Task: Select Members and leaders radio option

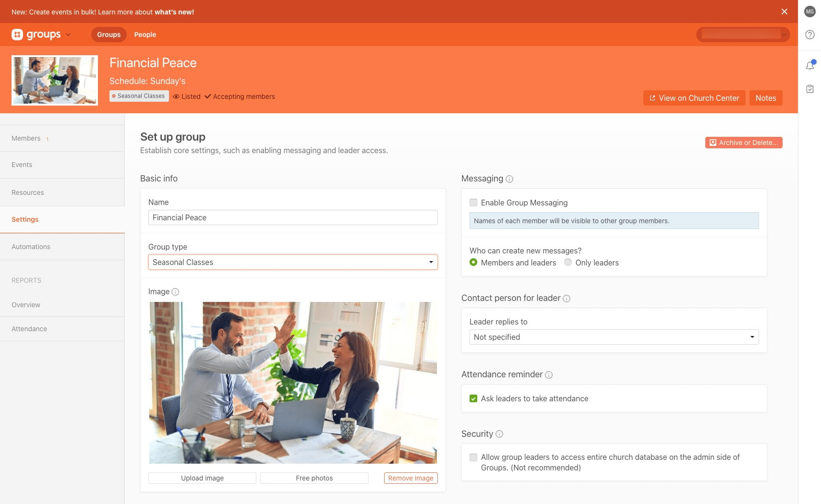Action: (473, 263)
